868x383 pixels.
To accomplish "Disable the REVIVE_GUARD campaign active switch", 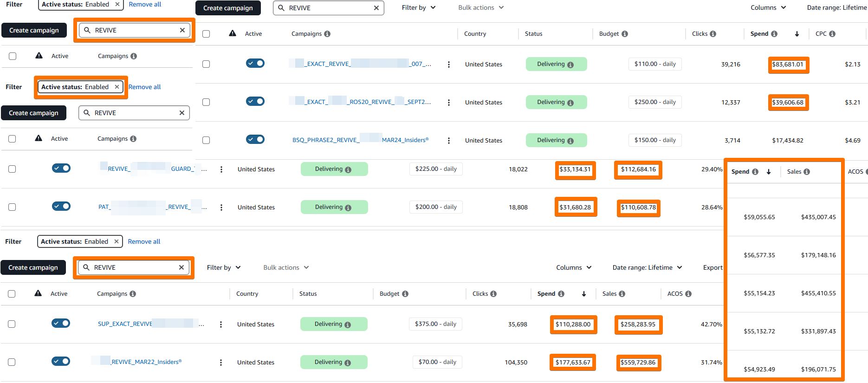I will pyautogui.click(x=61, y=168).
